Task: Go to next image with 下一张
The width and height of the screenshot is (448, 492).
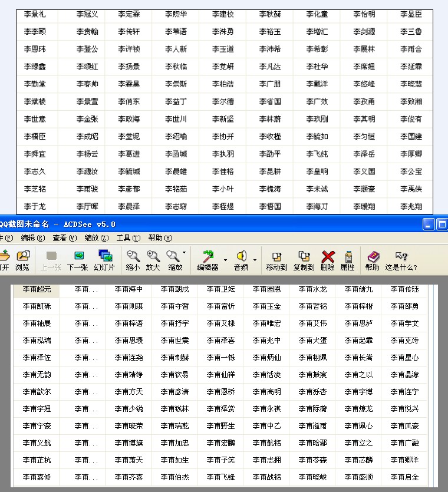Action: 78,260
